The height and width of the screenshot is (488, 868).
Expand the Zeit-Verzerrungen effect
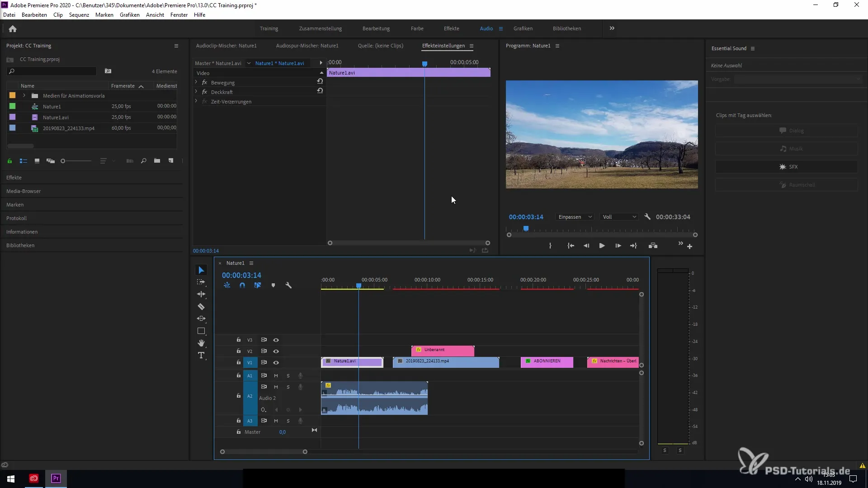coord(196,101)
